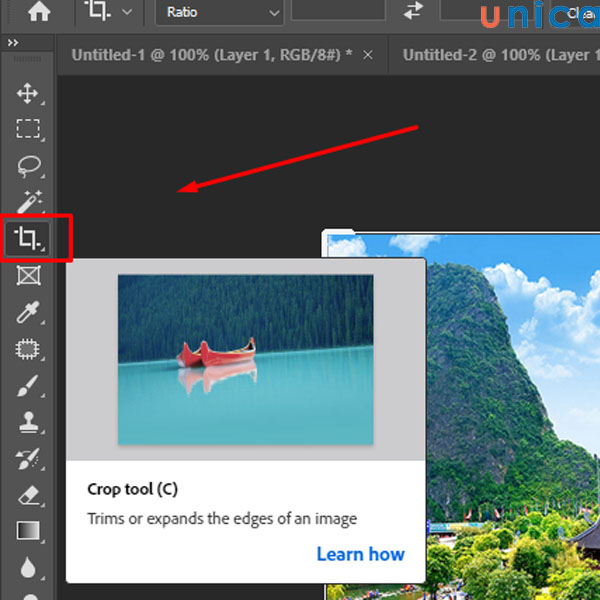Open the Crop tool preset picker

point(108,11)
